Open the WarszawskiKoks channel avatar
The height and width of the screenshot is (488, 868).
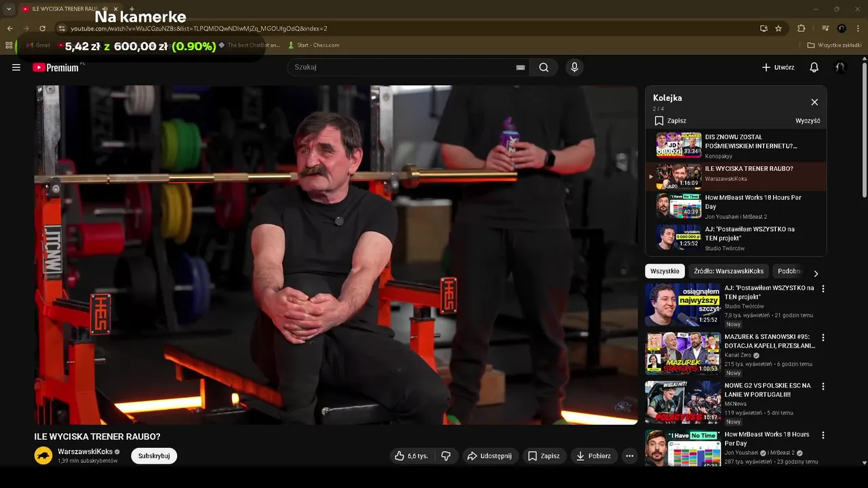[x=43, y=455]
